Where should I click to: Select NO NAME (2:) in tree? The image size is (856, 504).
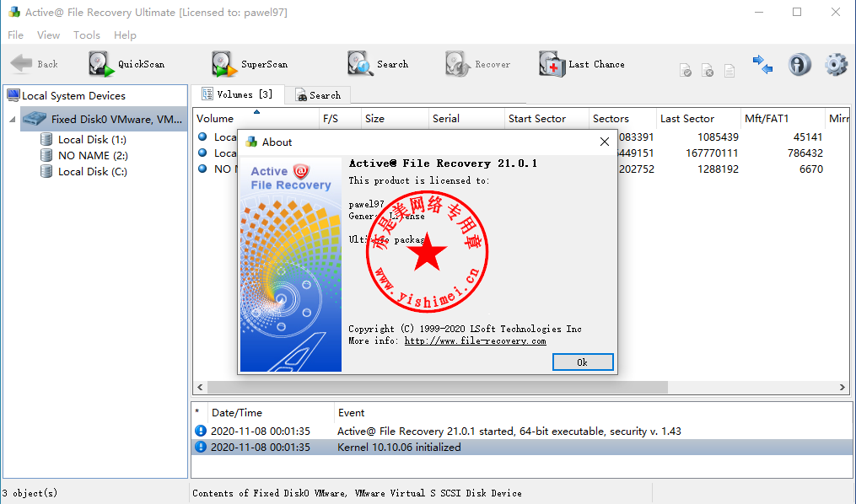(x=93, y=155)
